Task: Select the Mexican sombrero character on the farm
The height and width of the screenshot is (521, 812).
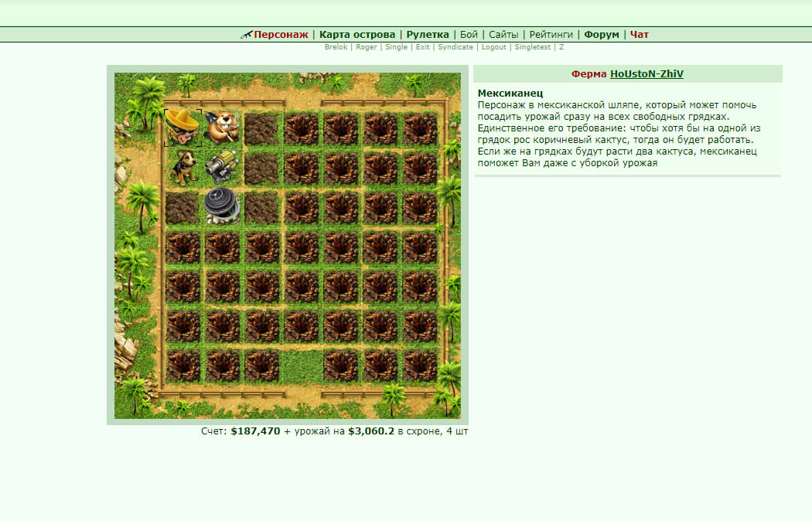Action: pyautogui.click(x=183, y=128)
